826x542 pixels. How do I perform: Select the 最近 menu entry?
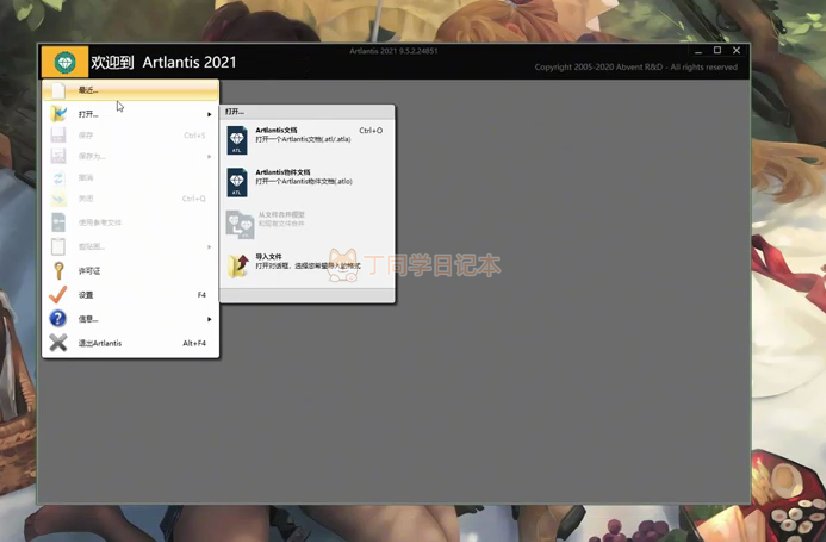pyautogui.click(x=89, y=91)
